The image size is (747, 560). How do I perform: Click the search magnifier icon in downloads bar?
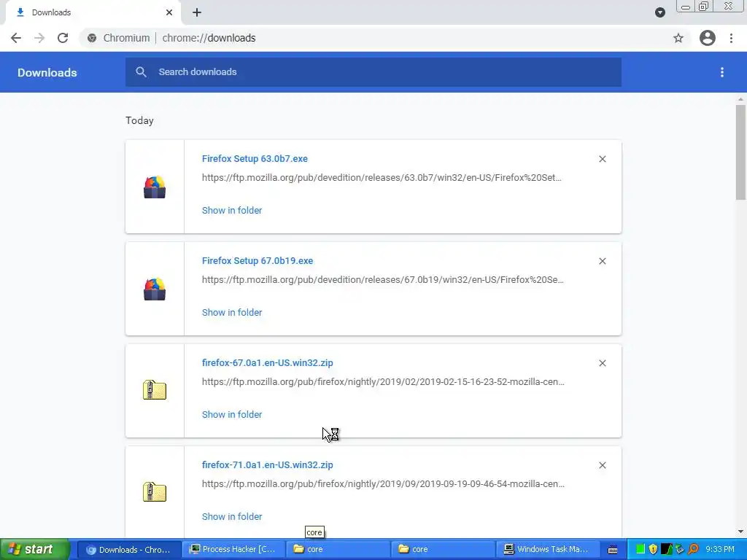click(x=141, y=72)
